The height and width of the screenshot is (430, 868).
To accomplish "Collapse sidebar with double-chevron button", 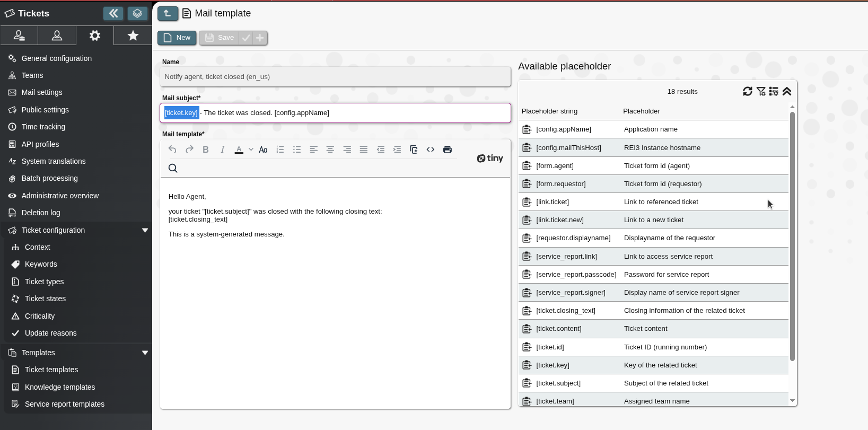I will pos(113,13).
